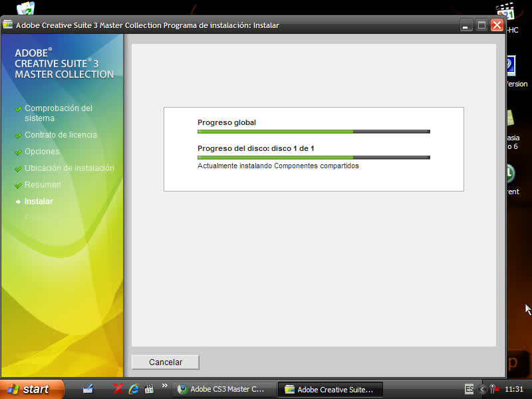Minimize the Adobe installer window
The image size is (532, 399).
[x=465, y=25]
